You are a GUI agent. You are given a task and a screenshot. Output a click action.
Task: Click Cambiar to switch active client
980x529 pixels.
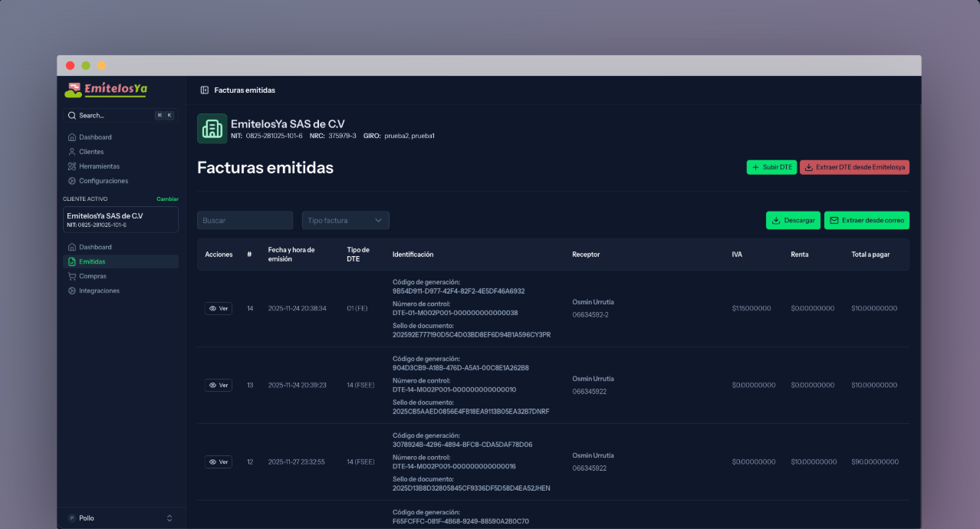pos(167,199)
